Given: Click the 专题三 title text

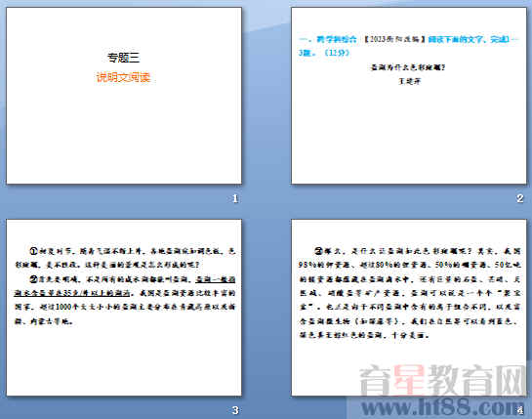Looking at the screenshot, I should click(124, 58).
